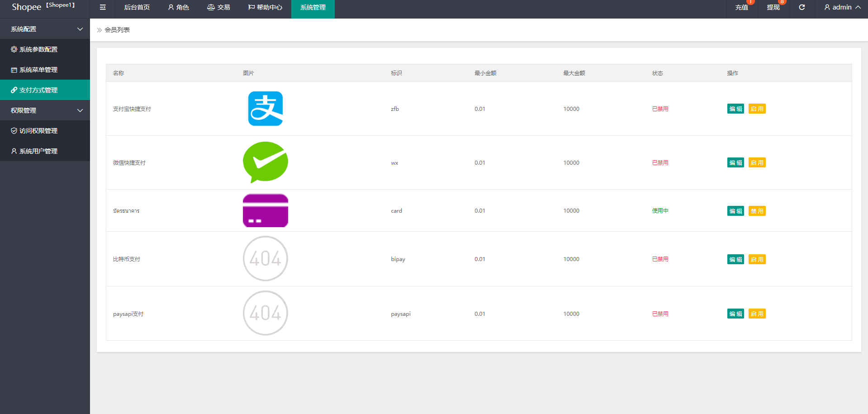Image resolution: width=868 pixels, height=414 pixels.
Task: Click the 充值 notification link
Action: (x=741, y=7)
